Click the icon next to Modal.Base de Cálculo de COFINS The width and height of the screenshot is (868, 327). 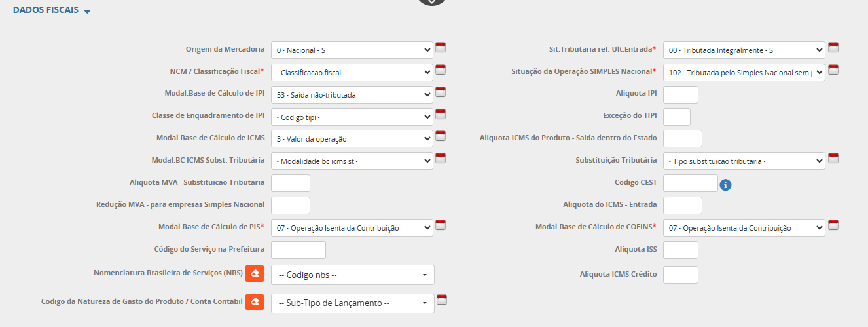833,225
